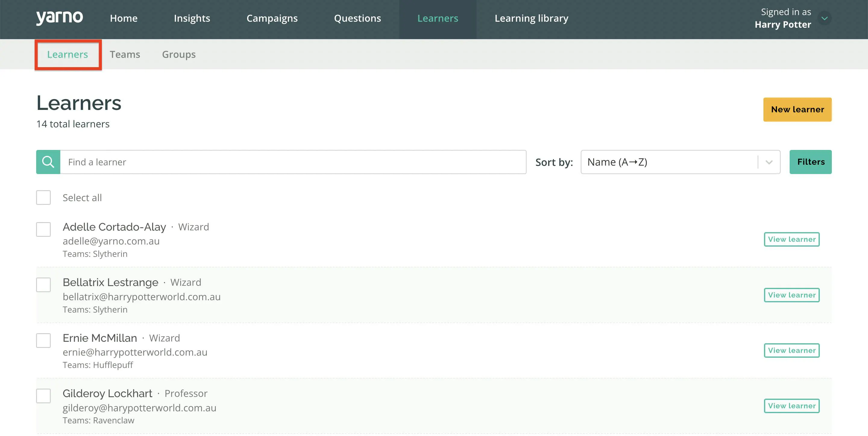View learner Adelle Cortado-Alay
The width and height of the screenshot is (868, 436).
[x=791, y=239]
